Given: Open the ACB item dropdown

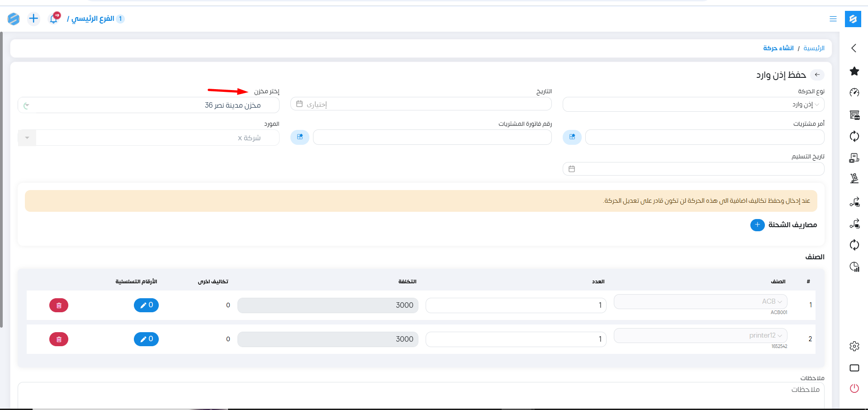Looking at the screenshot, I should pos(700,301).
